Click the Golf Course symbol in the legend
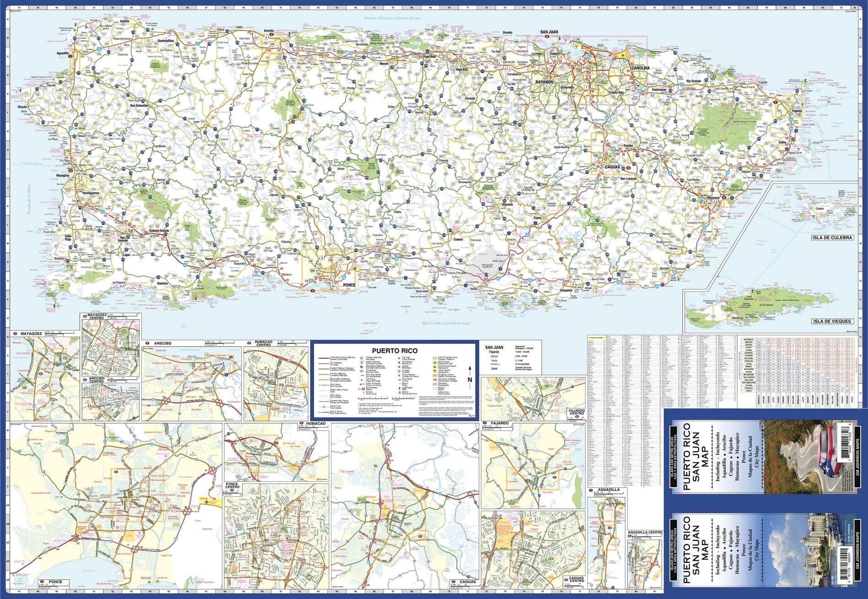The image size is (868, 599). point(434,363)
